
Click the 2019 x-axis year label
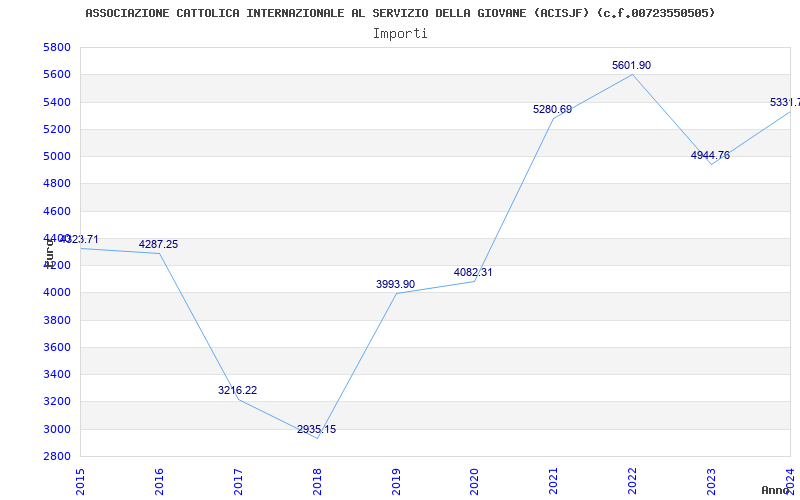[x=396, y=482]
